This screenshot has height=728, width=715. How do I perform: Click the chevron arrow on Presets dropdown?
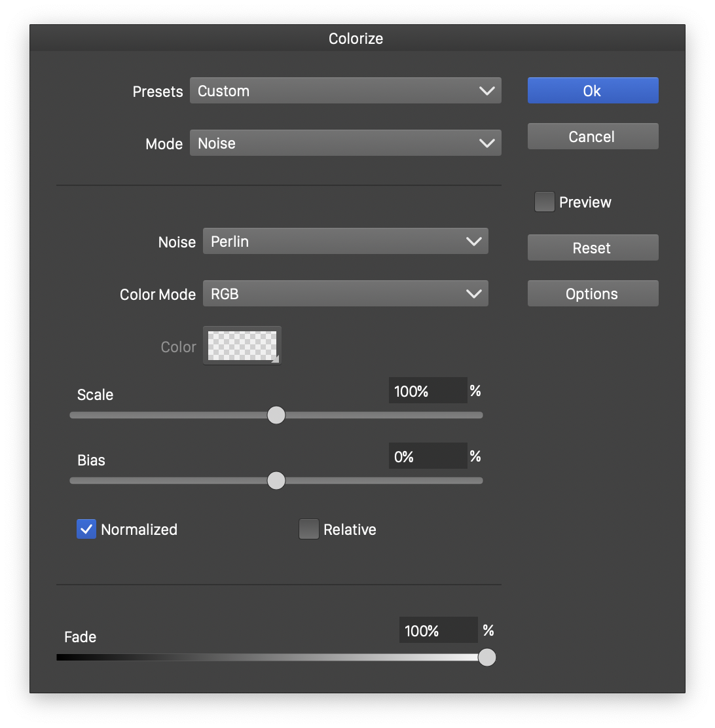pyautogui.click(x=486, y=91)
